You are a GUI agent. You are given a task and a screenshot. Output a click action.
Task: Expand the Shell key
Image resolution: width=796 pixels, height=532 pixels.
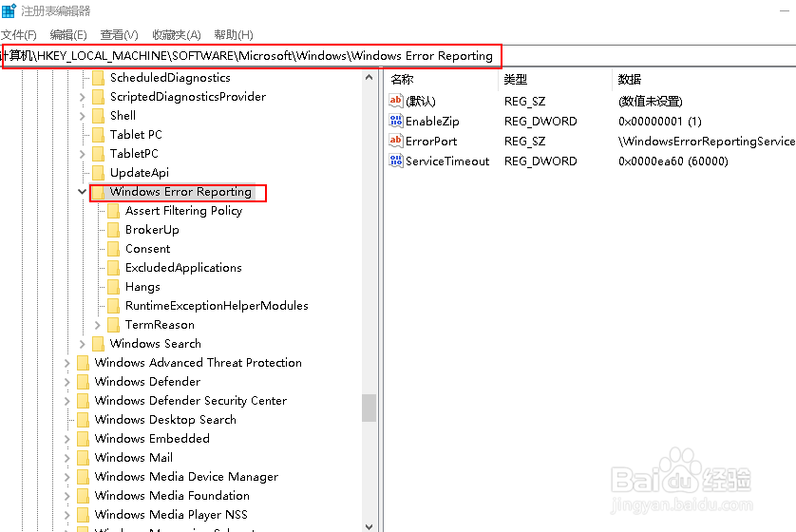pyautogui.click(x=83, y=116)
